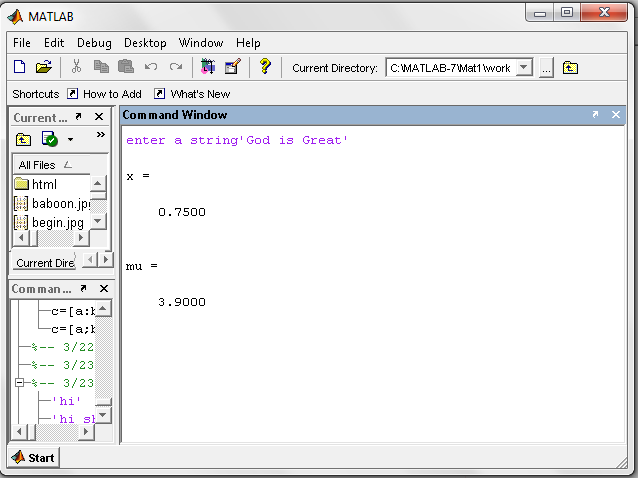Click the Open file folder icon
The height and width of the screenshot is (478, 638).
click(43, 67)
